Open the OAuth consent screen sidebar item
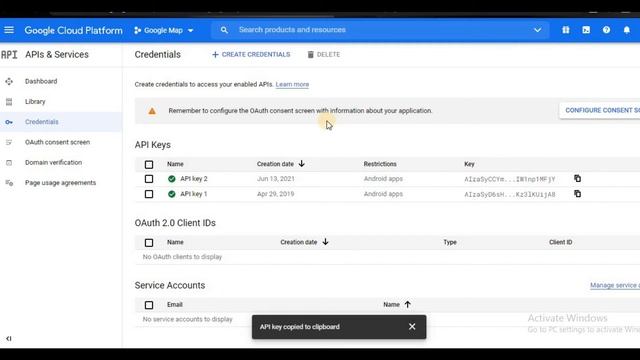The image size is (640, 360). pyautogui.click(x=61, y=142)
